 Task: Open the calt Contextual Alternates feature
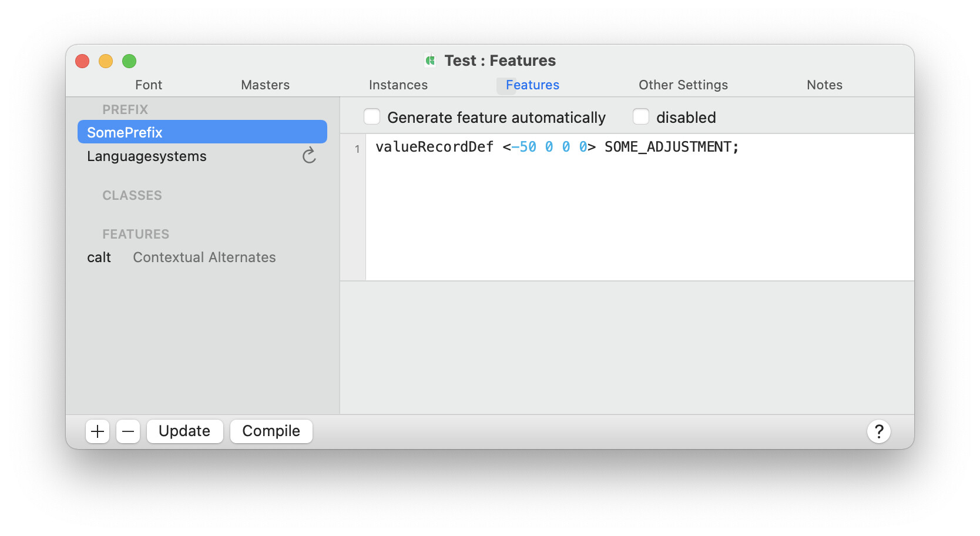tap(182, 257)
